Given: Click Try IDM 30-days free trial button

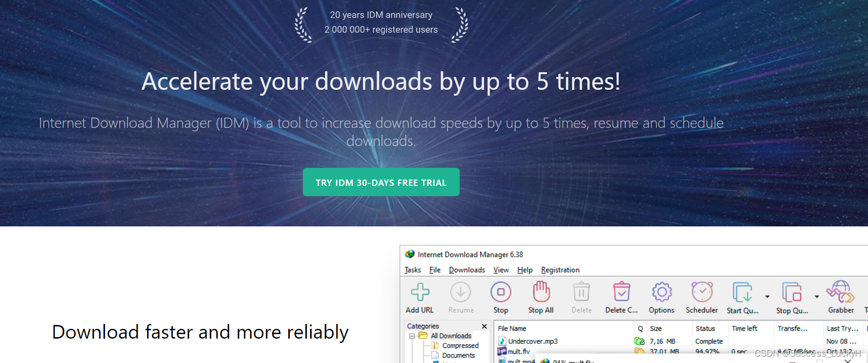Looking at the screenshot, I should 381,182.
